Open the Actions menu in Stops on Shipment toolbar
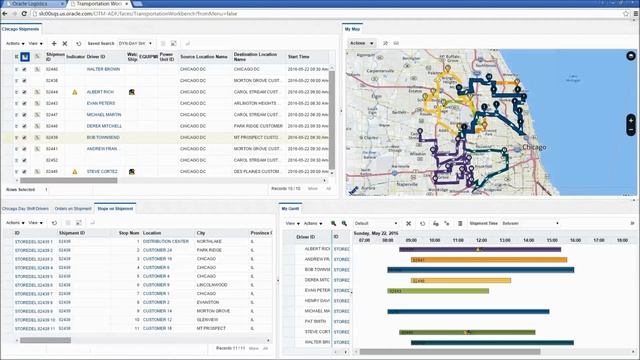640x360 pixels. tap(15, 223)
